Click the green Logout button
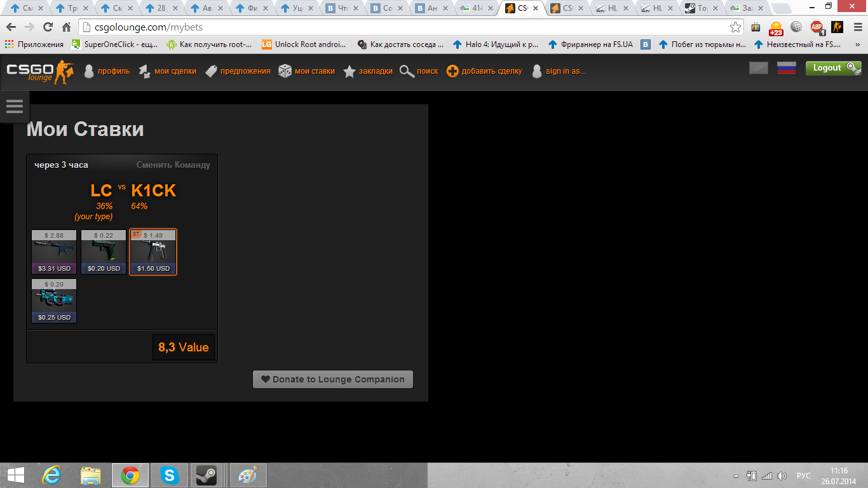868x488 pixels. tap(834, 68)
